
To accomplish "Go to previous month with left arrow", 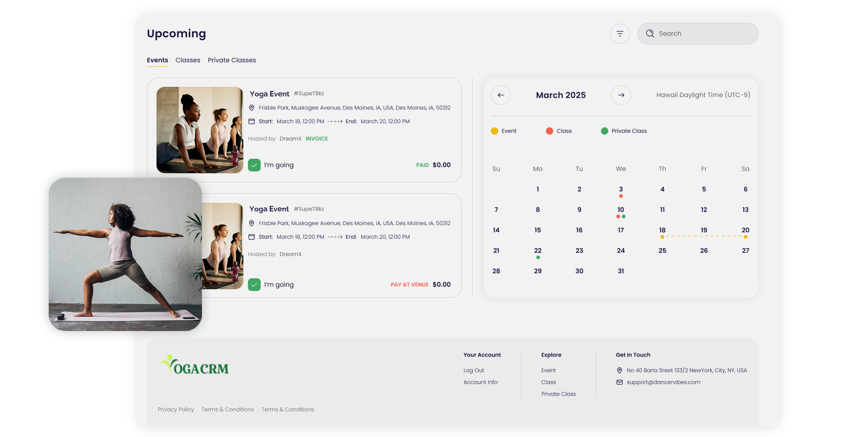I will (x=500, y=95).
